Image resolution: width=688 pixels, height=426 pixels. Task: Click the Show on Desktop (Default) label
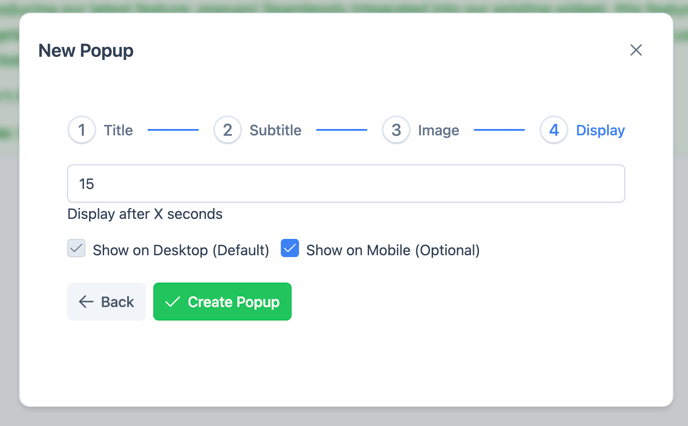pyautogui.click(x=181, y=250)
